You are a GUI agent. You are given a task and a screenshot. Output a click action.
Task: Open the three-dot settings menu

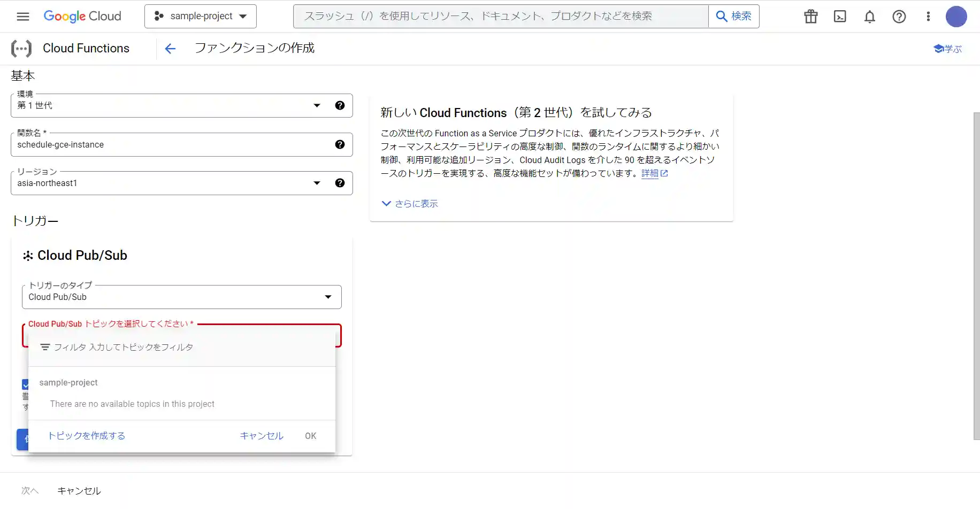[928, 17]
